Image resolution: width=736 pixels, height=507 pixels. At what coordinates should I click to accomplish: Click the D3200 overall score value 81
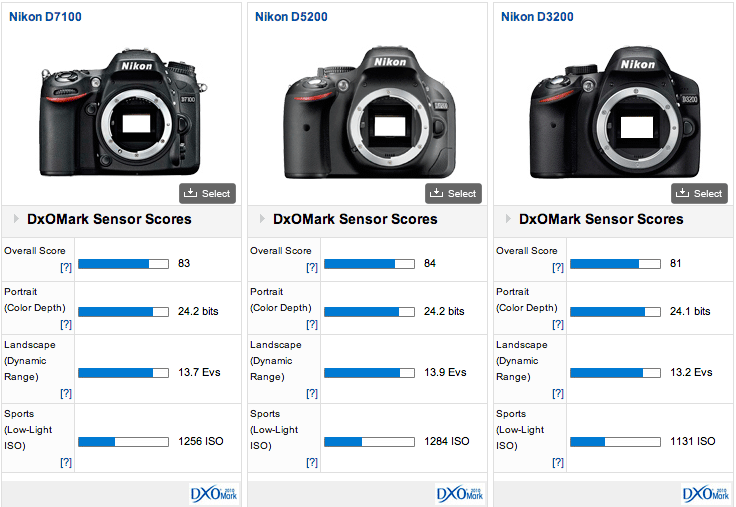[x=675, y=263]
